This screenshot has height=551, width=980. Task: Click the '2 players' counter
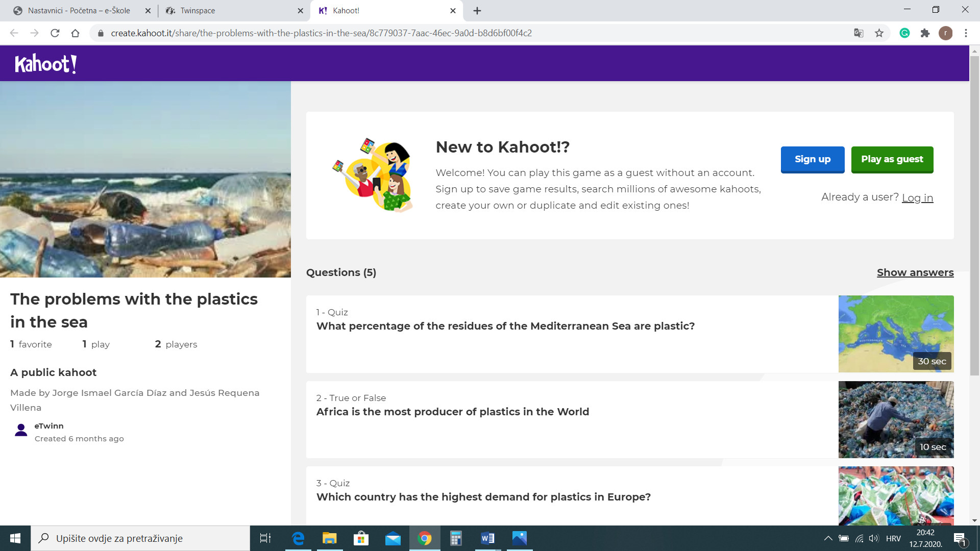click(176, 344)
